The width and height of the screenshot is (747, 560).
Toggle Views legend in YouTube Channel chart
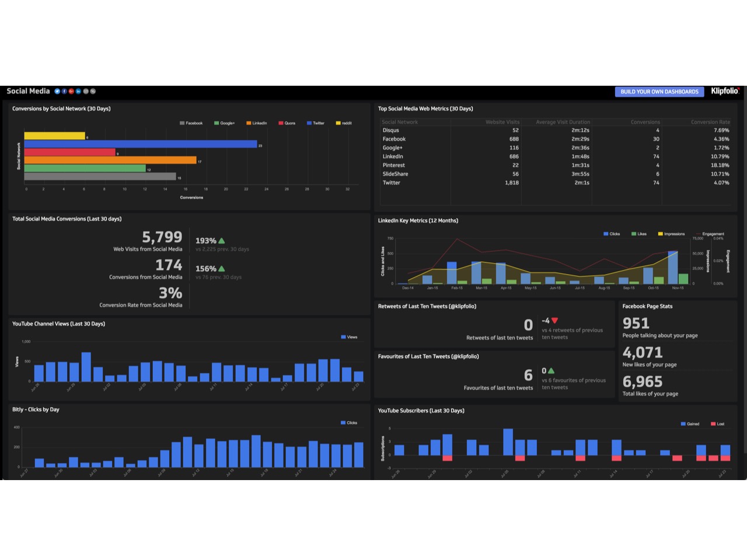click(x=349, y=337)
